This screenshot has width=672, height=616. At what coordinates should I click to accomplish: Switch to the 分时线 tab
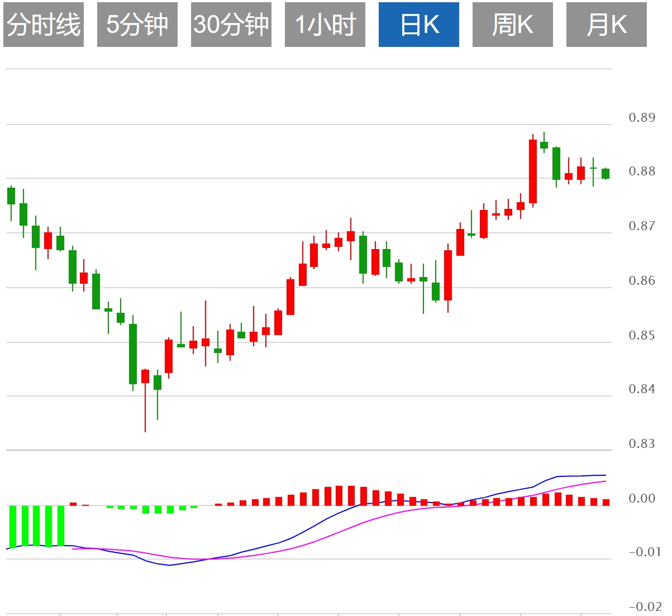coord(44,25)
